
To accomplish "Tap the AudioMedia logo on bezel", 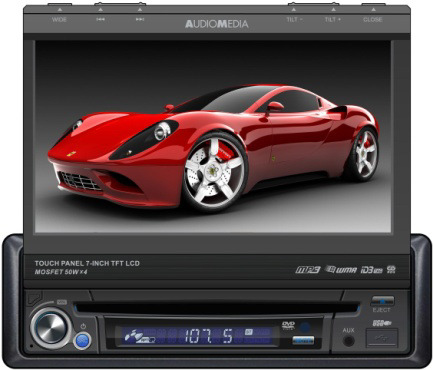I will 217,24.
